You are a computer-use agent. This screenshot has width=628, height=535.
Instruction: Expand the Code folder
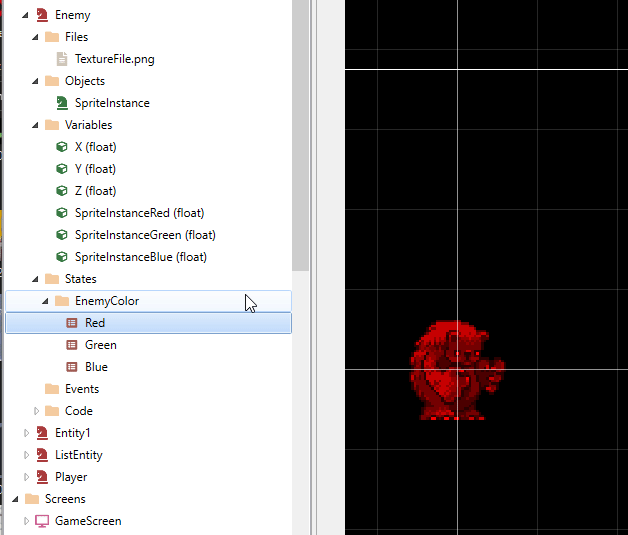click(37, 411)
